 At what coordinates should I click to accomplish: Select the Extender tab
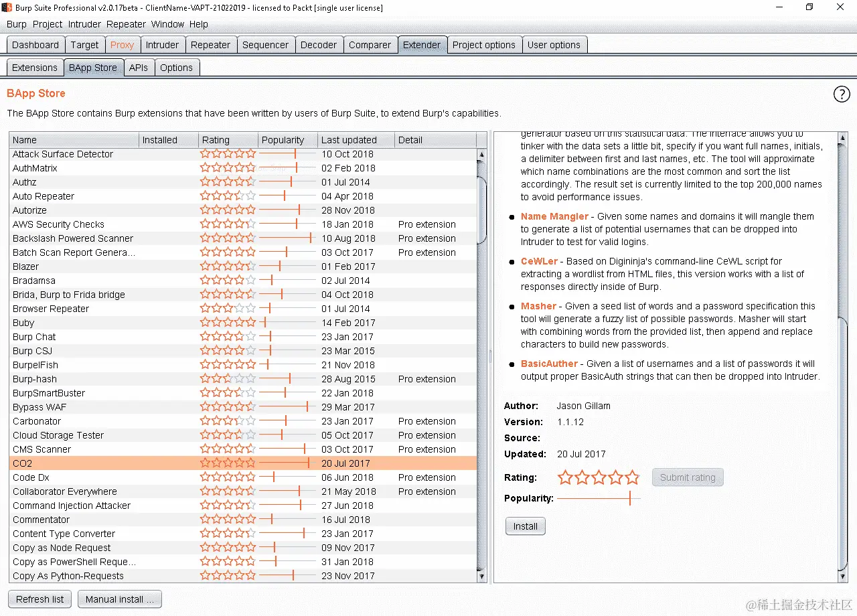pos(422,45)
